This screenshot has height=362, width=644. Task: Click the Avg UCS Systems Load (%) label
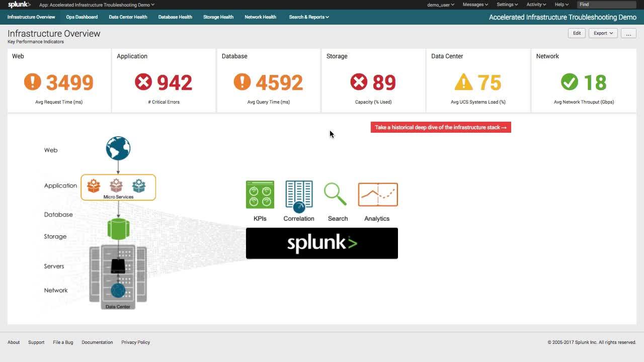pyautogui.click(x=478, y=102)
